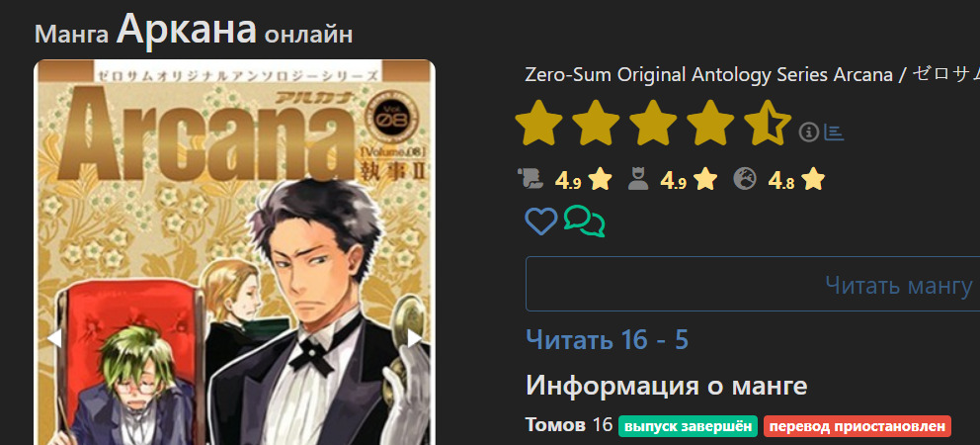Select the fifth half-filled rating star
This screenshot has height=445, width=980.
[769, 122]
